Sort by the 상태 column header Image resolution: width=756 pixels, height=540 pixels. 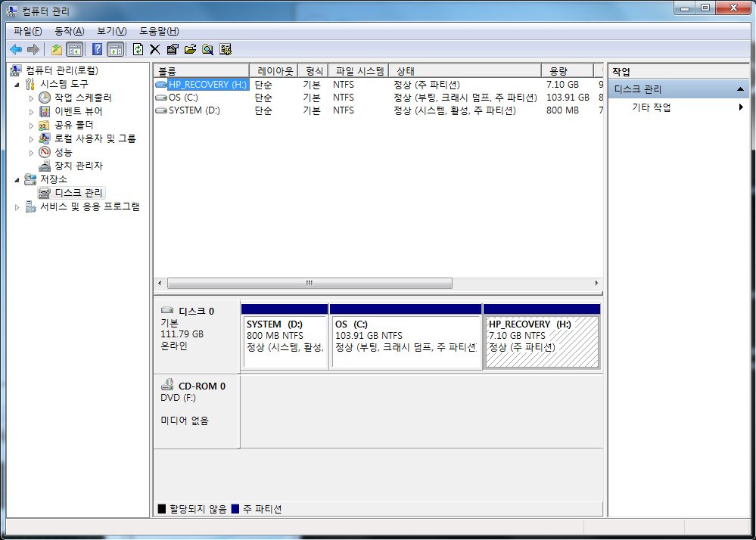tap(465, 71)
